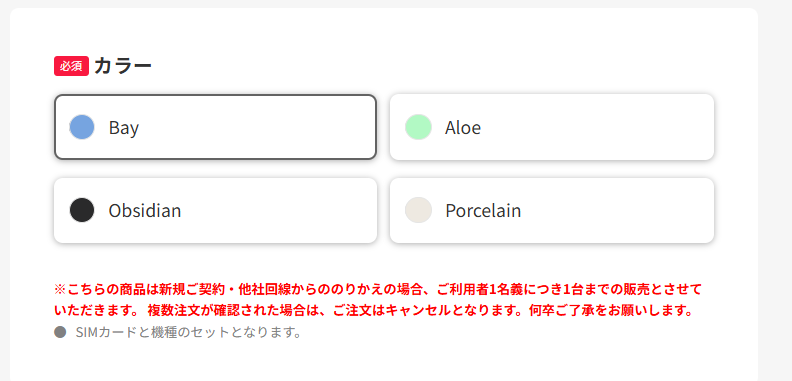Click the off-white Porcelain color circle

[x=418, y=210]
